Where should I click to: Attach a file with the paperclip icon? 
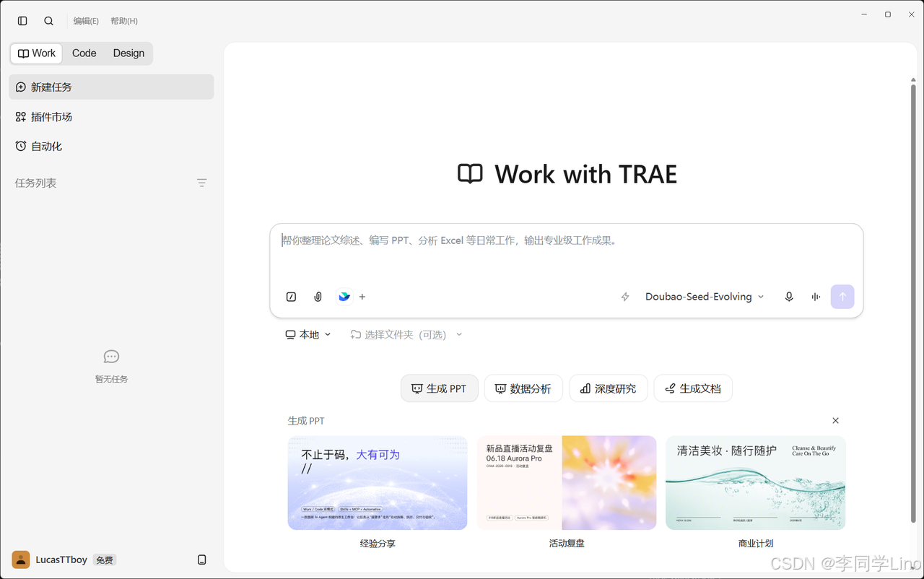pyautogui.click(x=318, y=297)
